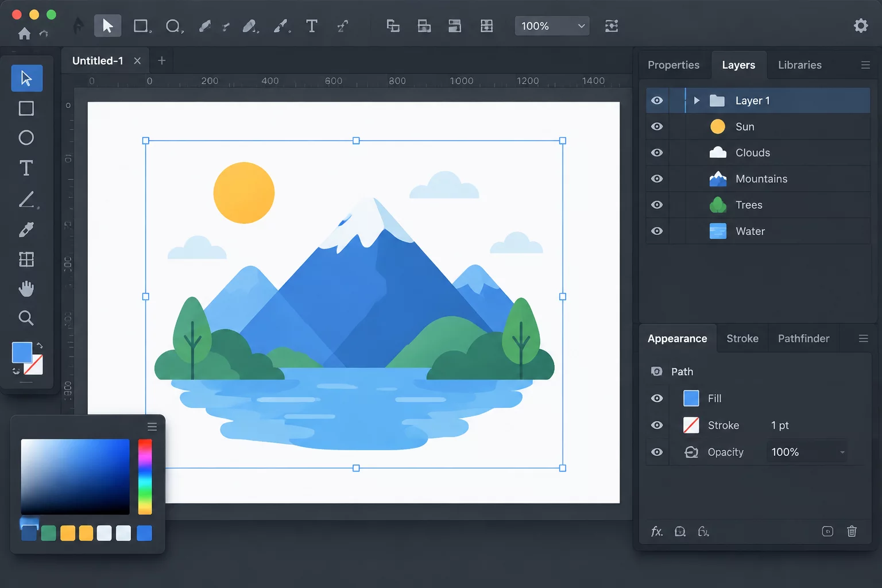Click the Stroke none swatch in Appearance
882x588 pixels.
pos(691,425)
